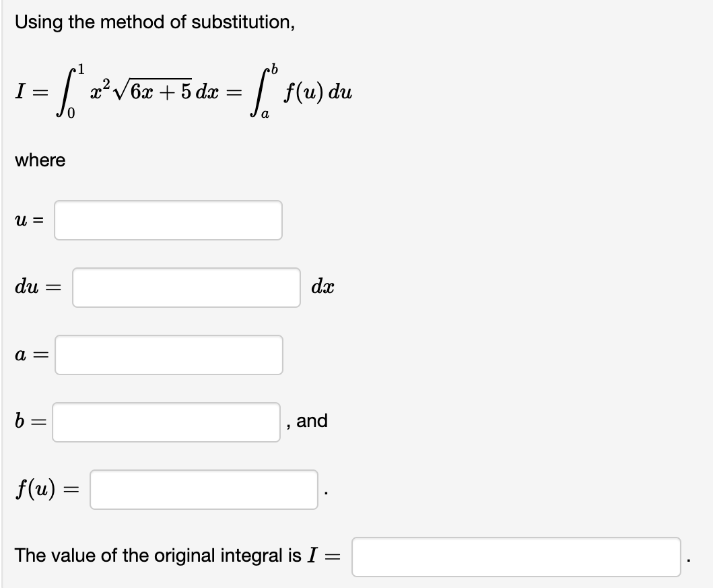Click the input field for u
The image size is (713, 588).
click(x=168, y=220)
